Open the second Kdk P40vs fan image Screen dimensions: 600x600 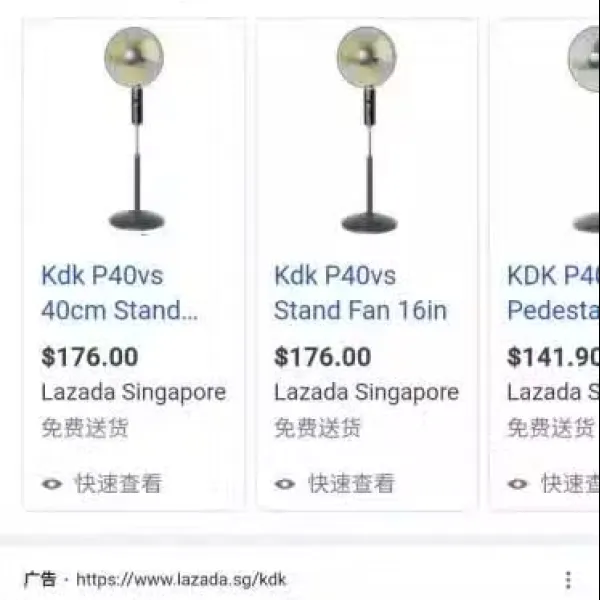click(x=367, y=130)
